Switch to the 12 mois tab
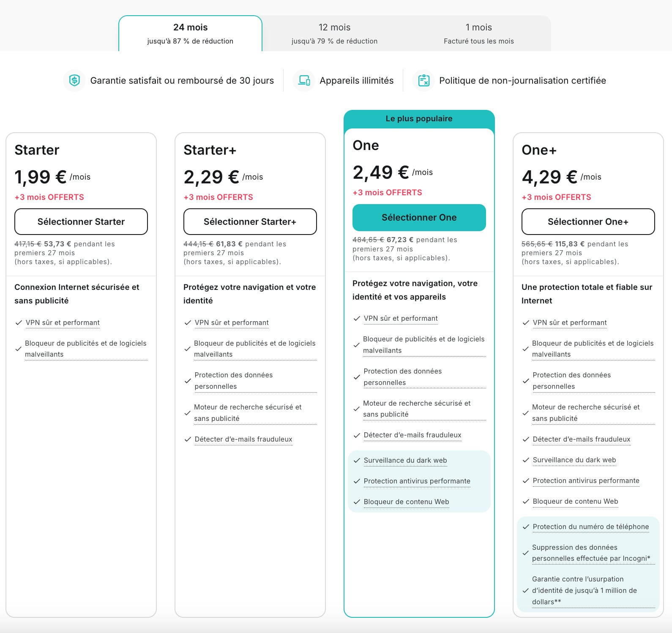 pyautogui.click(x=334, y=33)
